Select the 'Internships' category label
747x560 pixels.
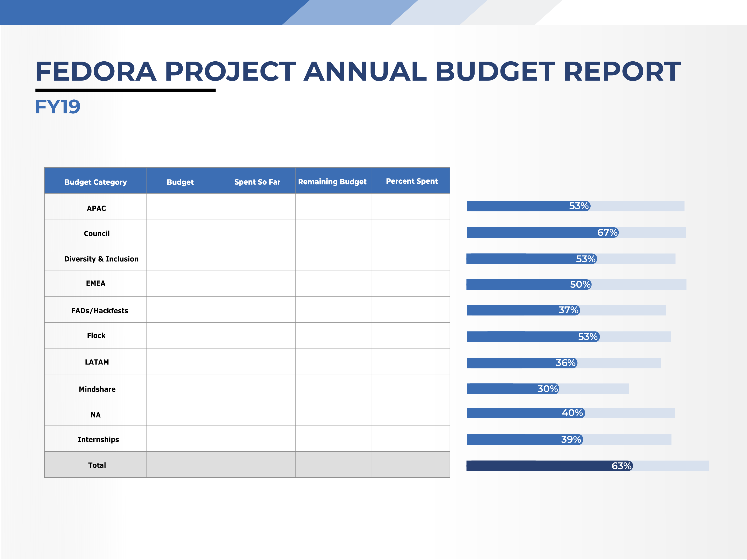98,440
